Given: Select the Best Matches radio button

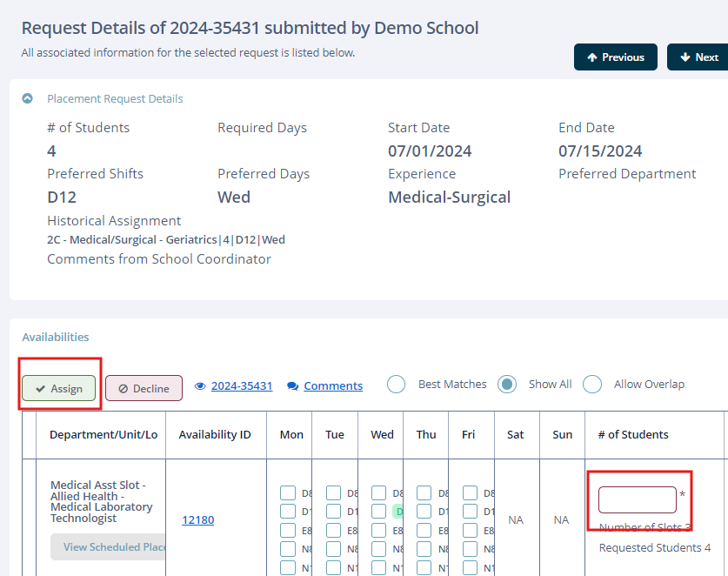Looking at the screenshot, I should pos(396,385).
